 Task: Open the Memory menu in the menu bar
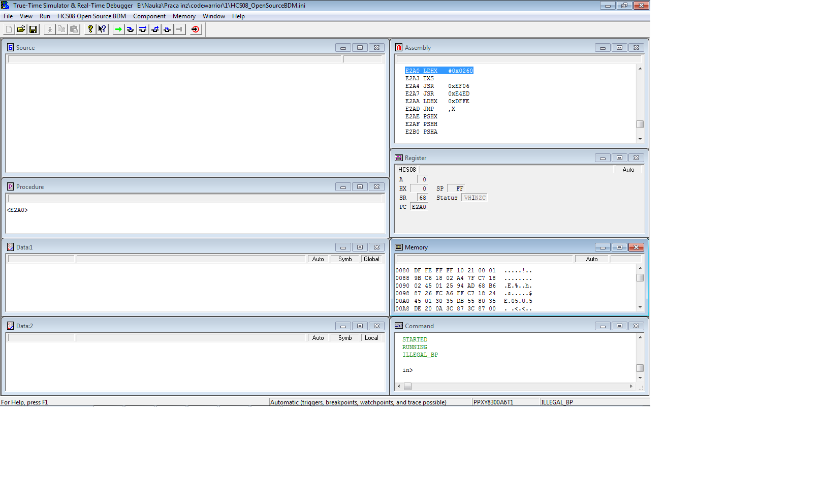184,16
